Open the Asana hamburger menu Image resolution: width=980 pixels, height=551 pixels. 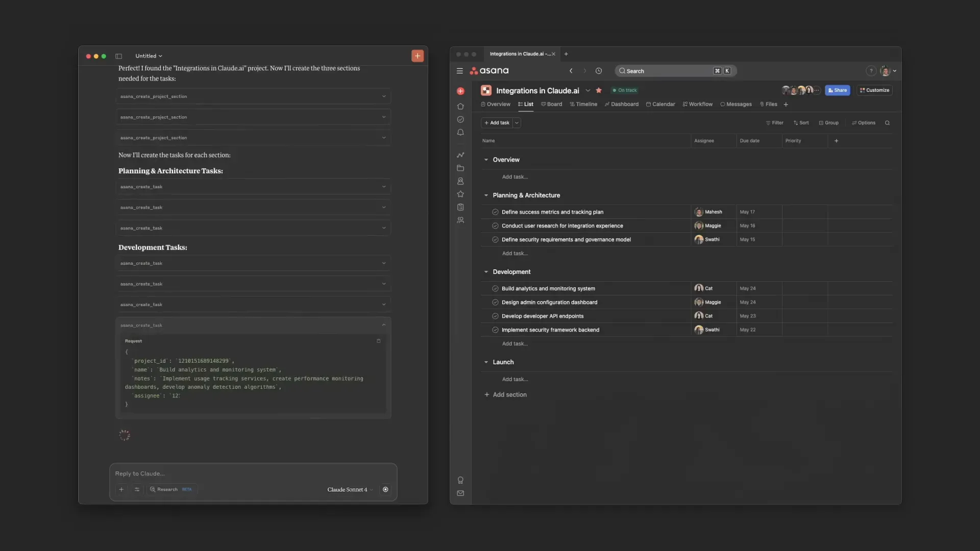(459, 71)
